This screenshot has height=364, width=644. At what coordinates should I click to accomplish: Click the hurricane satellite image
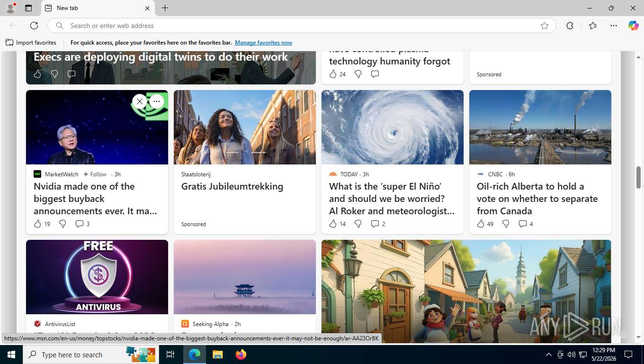tap(393, 127)
